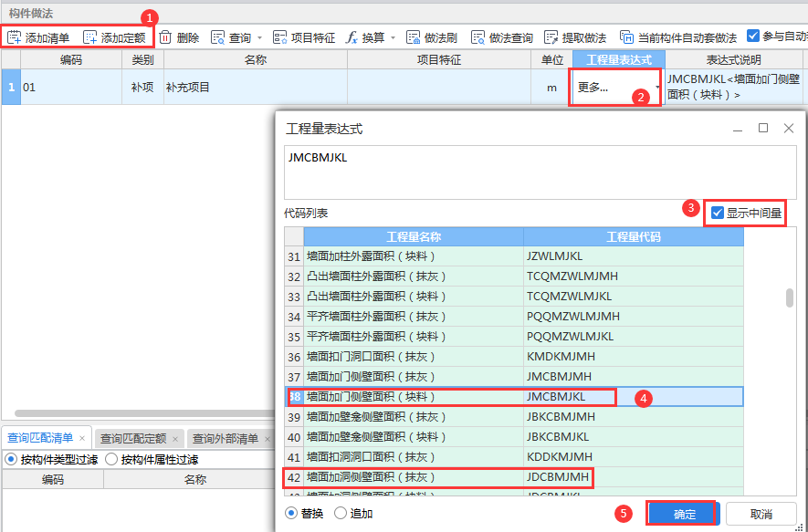Close the 查询匹配定额 tab
This screenshot has width=808, height=532.
[x=175, y=439]
